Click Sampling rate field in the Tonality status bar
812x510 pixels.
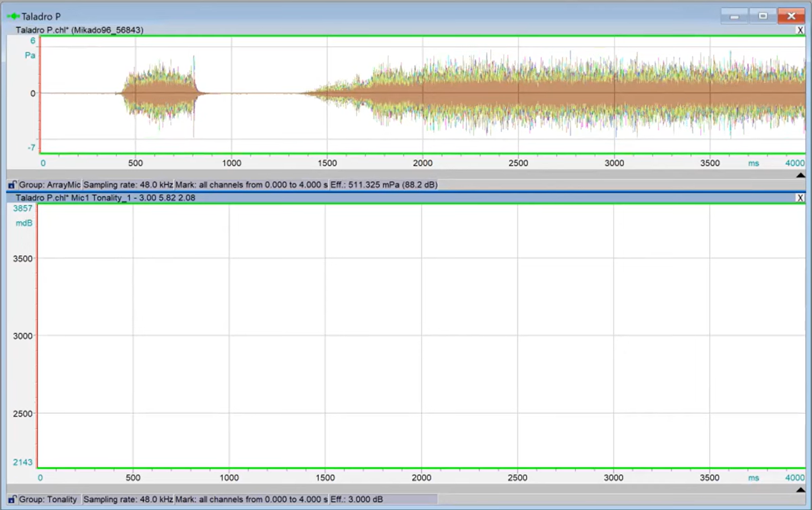[x=128, y=499]
